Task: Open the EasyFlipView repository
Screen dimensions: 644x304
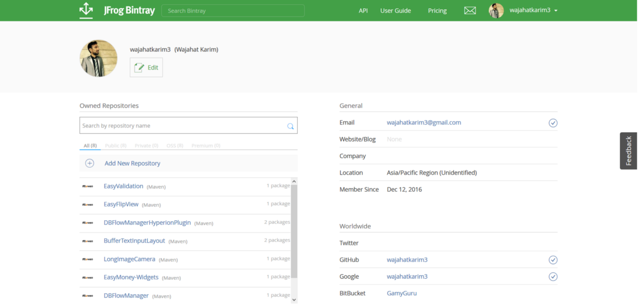Action: click(x=121, y=204)
